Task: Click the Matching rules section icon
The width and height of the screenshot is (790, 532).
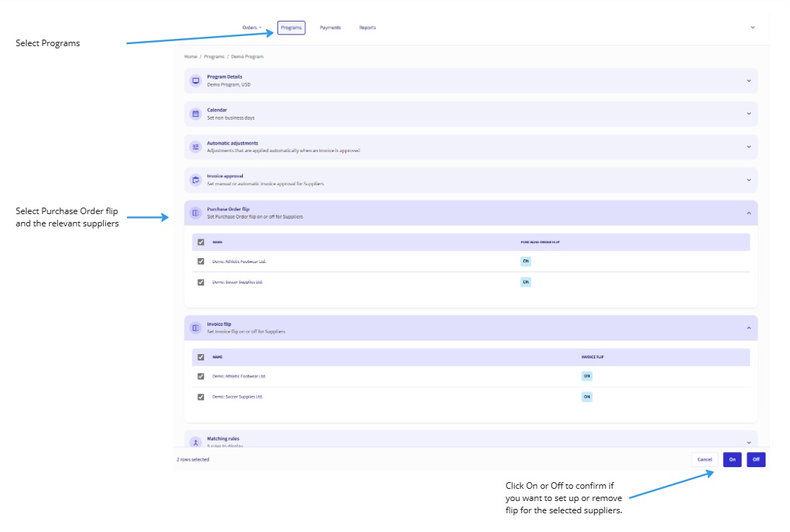Action: tap(195, 443)
